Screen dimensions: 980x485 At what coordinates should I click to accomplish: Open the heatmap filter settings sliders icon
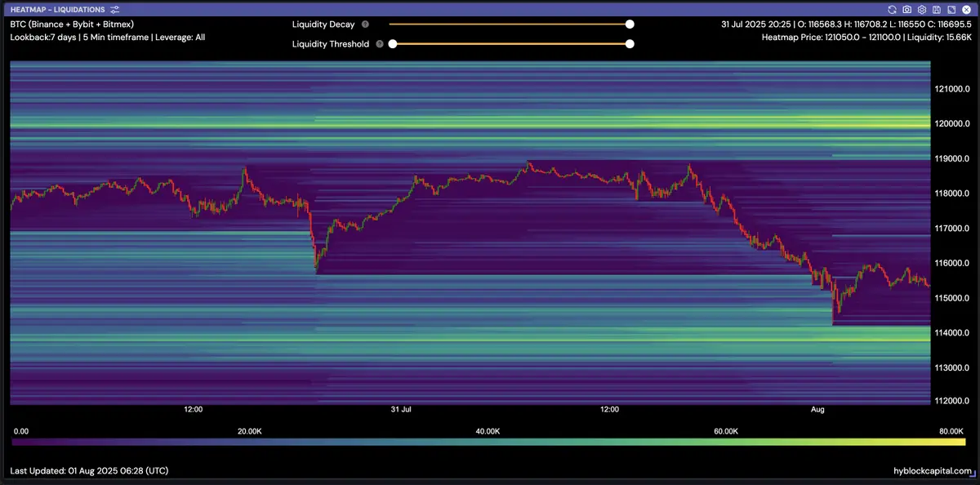tap(114, 9)
